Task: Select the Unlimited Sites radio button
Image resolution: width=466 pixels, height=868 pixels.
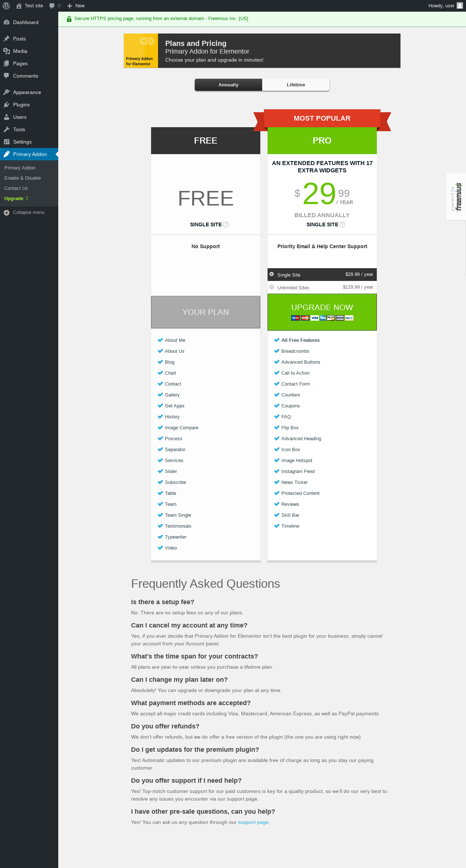Action: (272, 287)
